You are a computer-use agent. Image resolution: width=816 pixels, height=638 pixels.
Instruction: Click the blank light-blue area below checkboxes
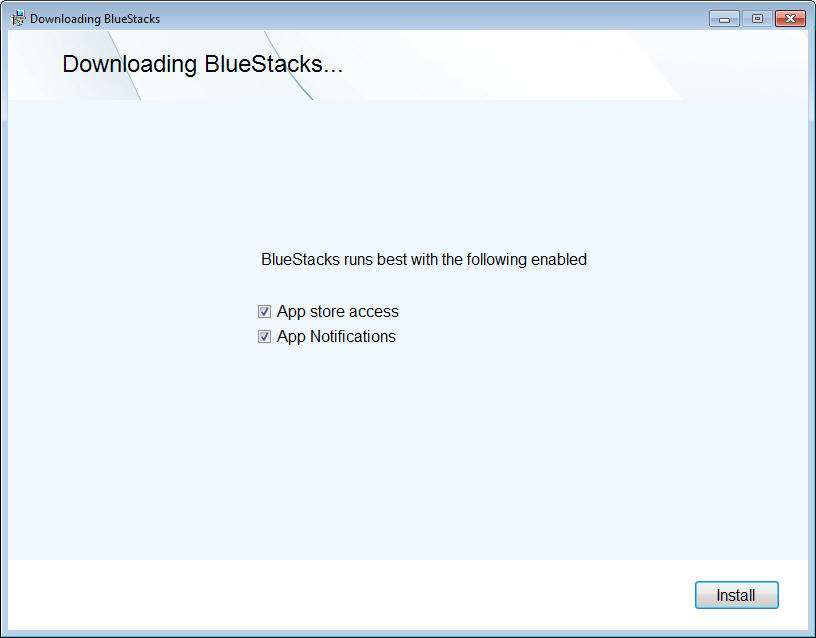point(408,453)
